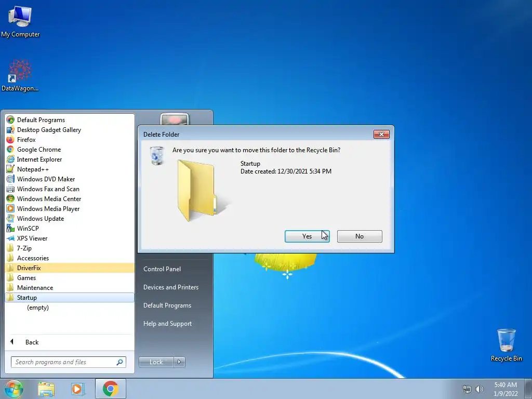Expand the 7-Zip folder

(x=70, y=248)
